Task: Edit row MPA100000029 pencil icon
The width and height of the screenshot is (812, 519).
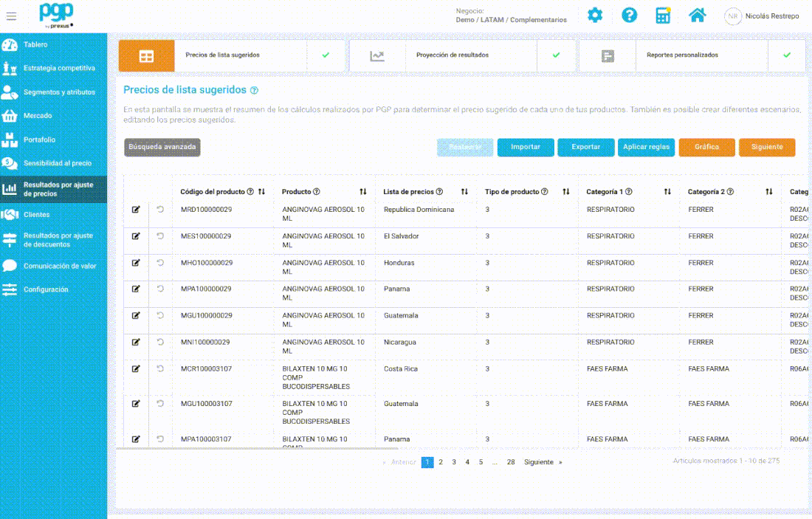Action: click(136, 289)
